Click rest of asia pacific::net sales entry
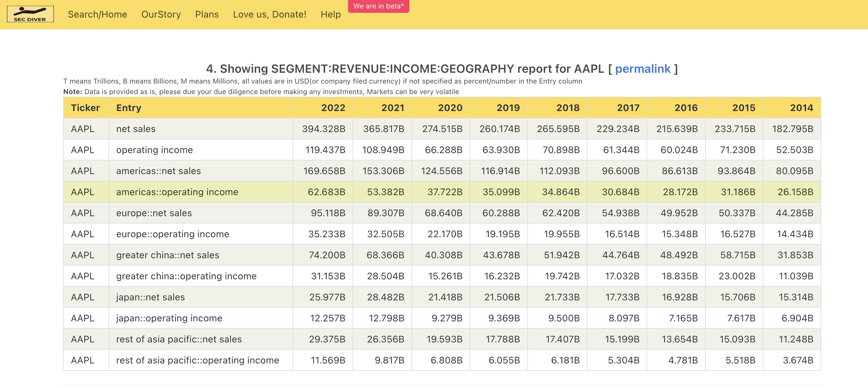The image size is (868, 388). coord(179,339)
